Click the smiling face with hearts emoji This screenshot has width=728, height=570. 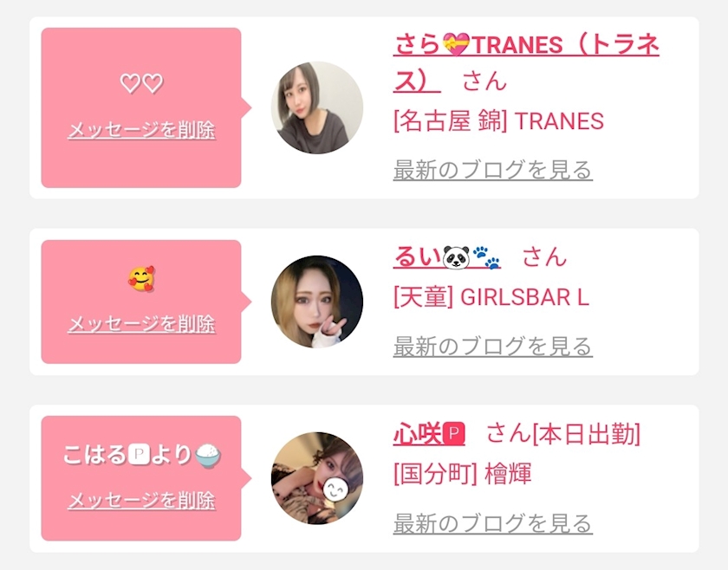[x=141, y=279]
